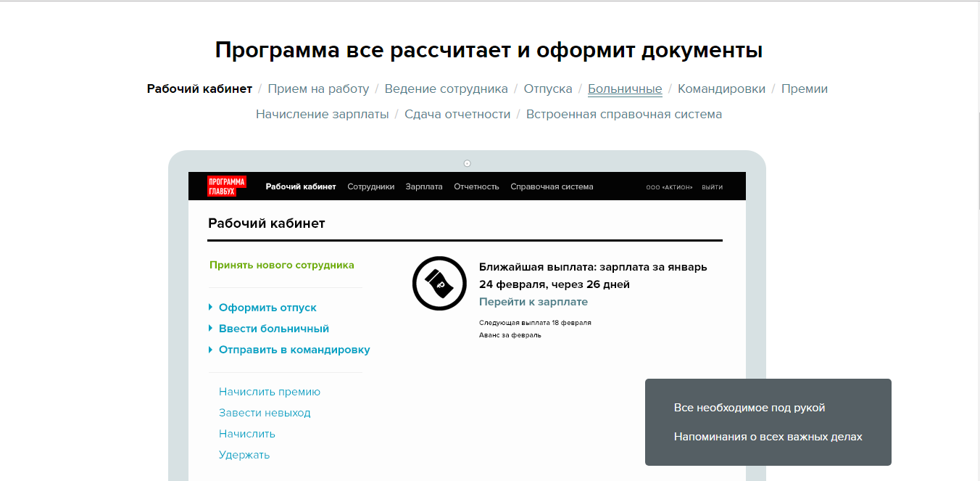Open the Больничные feature page
This screenshot has height=481, width=980.
pyautogui.click(x=623, y=89)
